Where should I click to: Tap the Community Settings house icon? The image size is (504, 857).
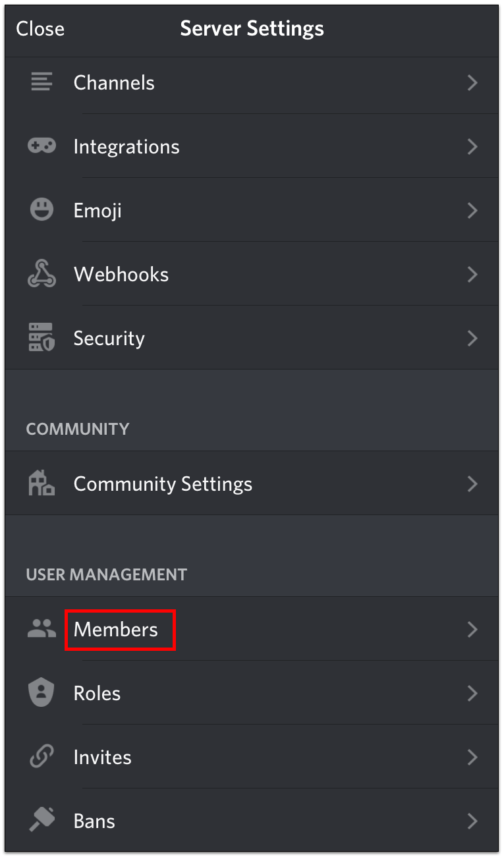coord(42,484)
